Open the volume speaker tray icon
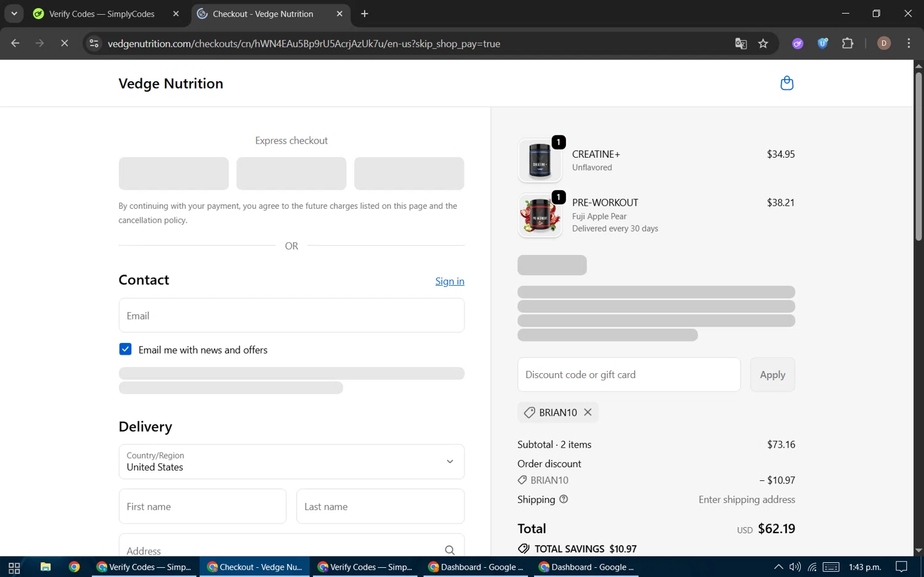The width and height of the screenshot is (924, 577). pyautogui.click(x=795, y=567)
